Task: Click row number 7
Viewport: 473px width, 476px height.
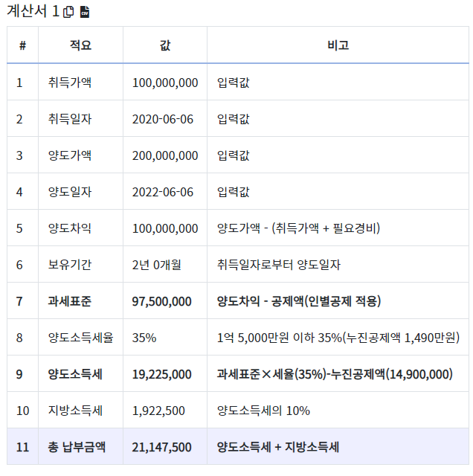Action: click(x=19, y=301)
